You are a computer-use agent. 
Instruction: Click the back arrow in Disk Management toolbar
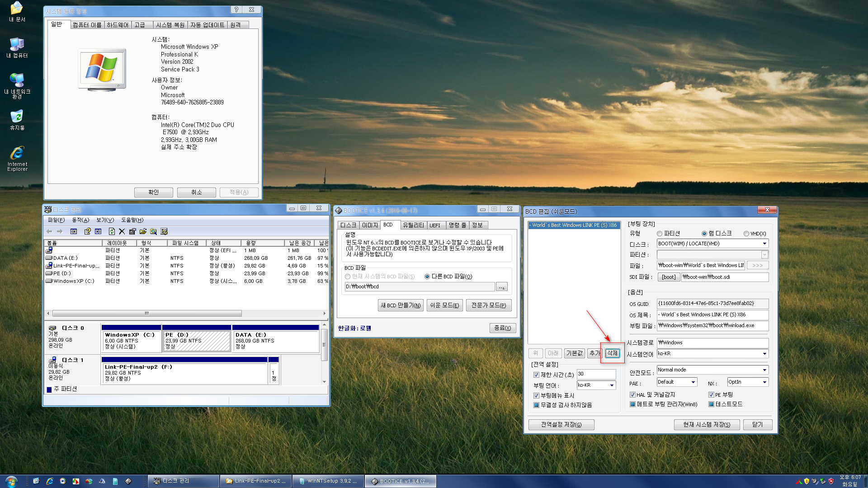[49, 232]
